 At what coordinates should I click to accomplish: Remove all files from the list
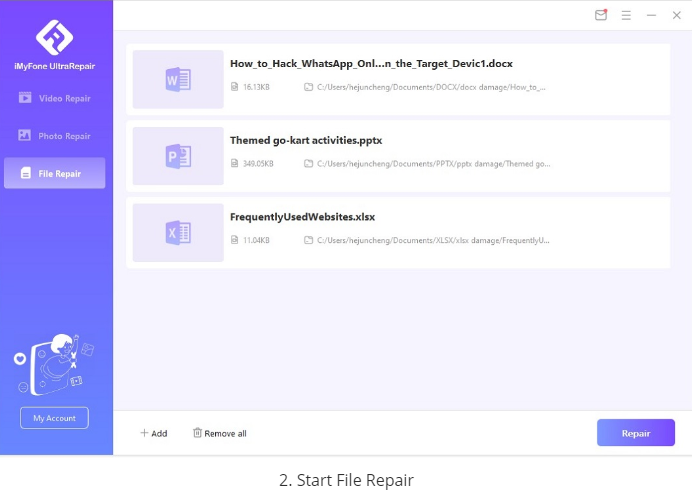pos(219,433)
